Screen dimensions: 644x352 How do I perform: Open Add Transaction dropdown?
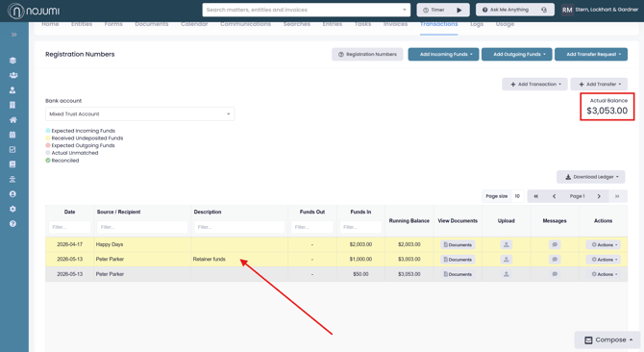pyautogui.click(x=534, y=85)
